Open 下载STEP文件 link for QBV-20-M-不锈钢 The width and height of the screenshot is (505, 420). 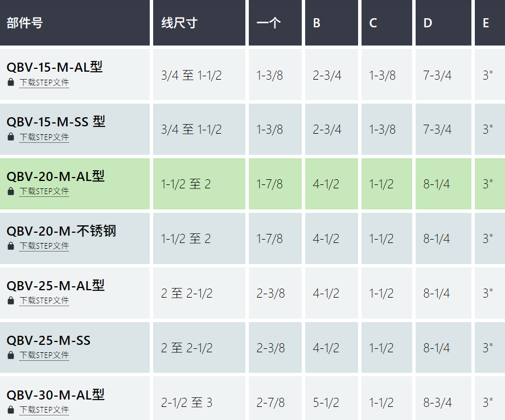point(44,246)
